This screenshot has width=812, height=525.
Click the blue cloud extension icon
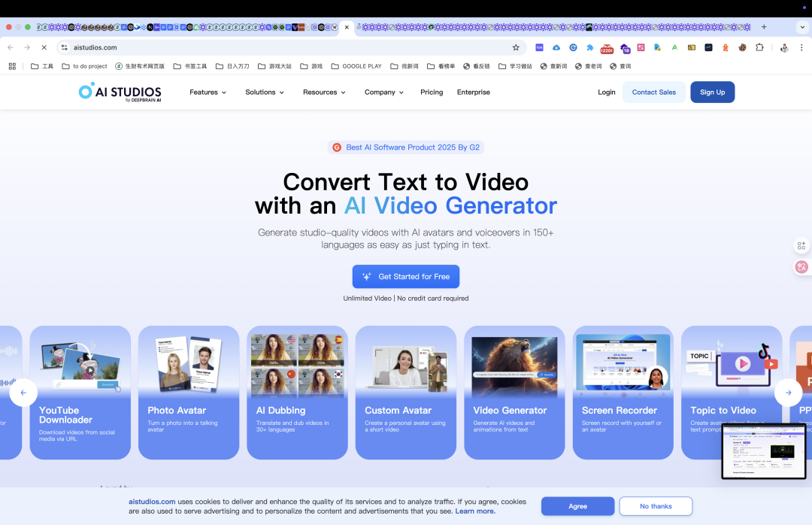point(556,47)
